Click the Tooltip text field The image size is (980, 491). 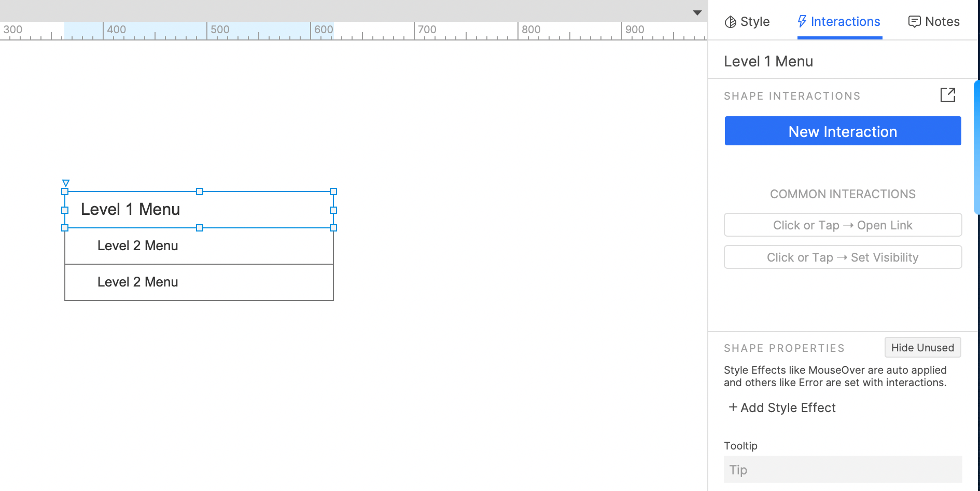click(843, 470)
